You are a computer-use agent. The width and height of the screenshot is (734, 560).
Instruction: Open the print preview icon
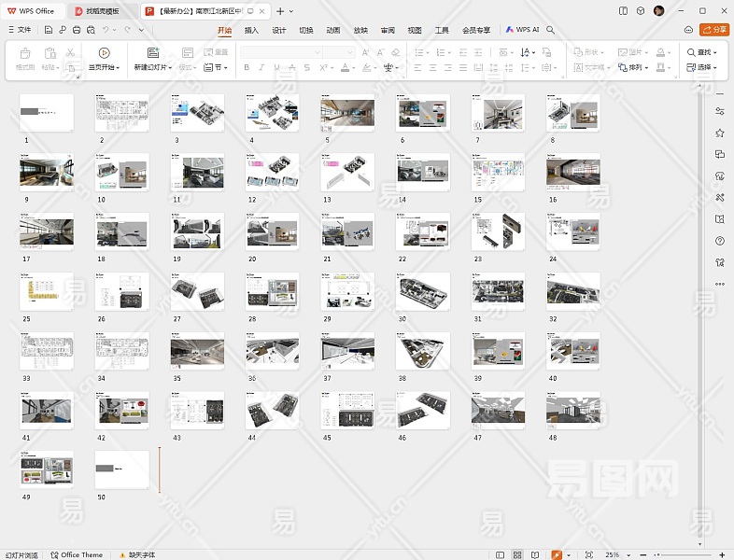(89, 30)
